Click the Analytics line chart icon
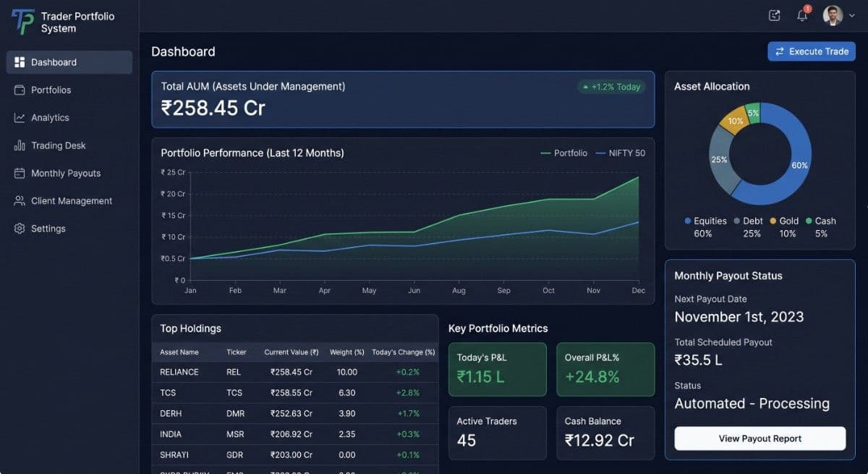The height and width of the screenshot is (474, 868). [20, 117]
